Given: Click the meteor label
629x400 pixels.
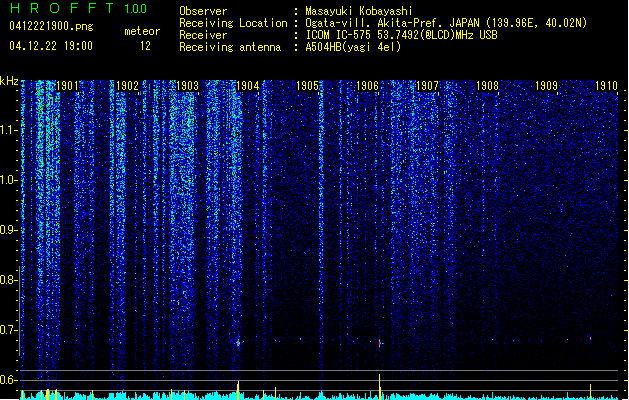Looking at the screenshot, I should pyautogui.click(x=142, y=31).
